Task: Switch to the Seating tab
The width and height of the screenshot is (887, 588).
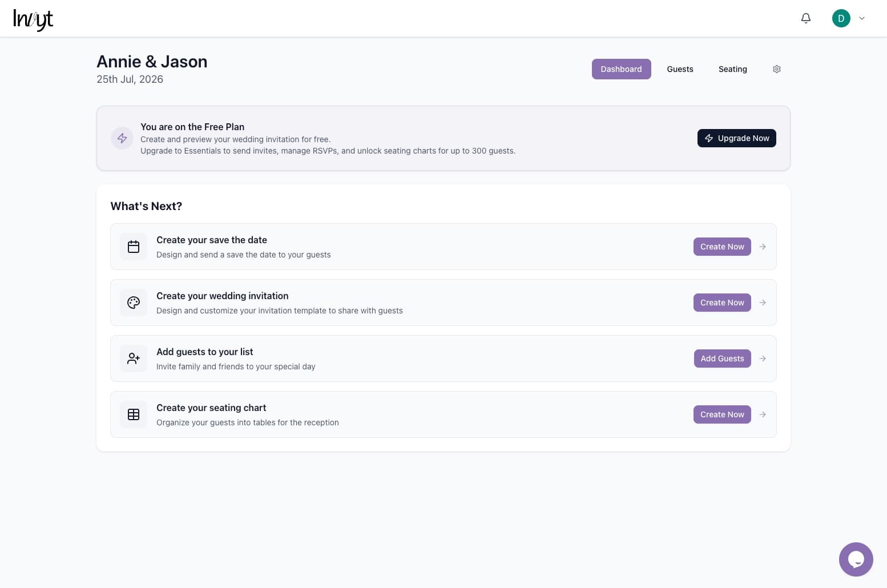Action: (732, 69)
